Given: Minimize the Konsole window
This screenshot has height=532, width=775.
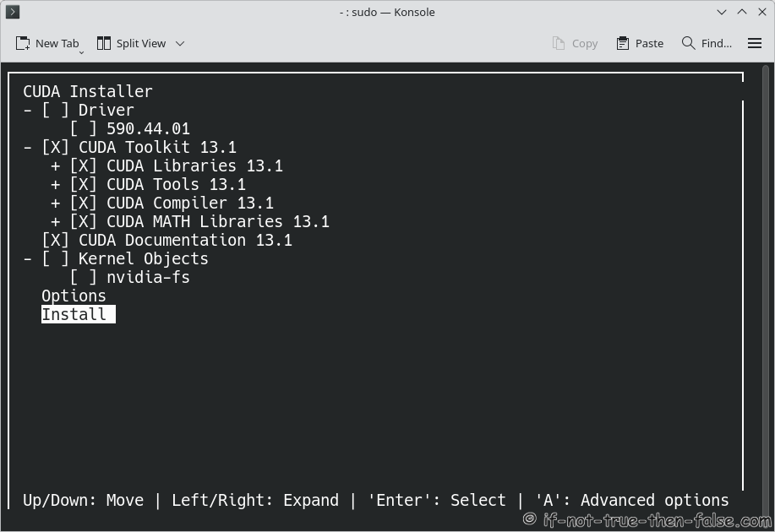Looking at the screenshot, I should pyautogui.click(x=721, y=12).
